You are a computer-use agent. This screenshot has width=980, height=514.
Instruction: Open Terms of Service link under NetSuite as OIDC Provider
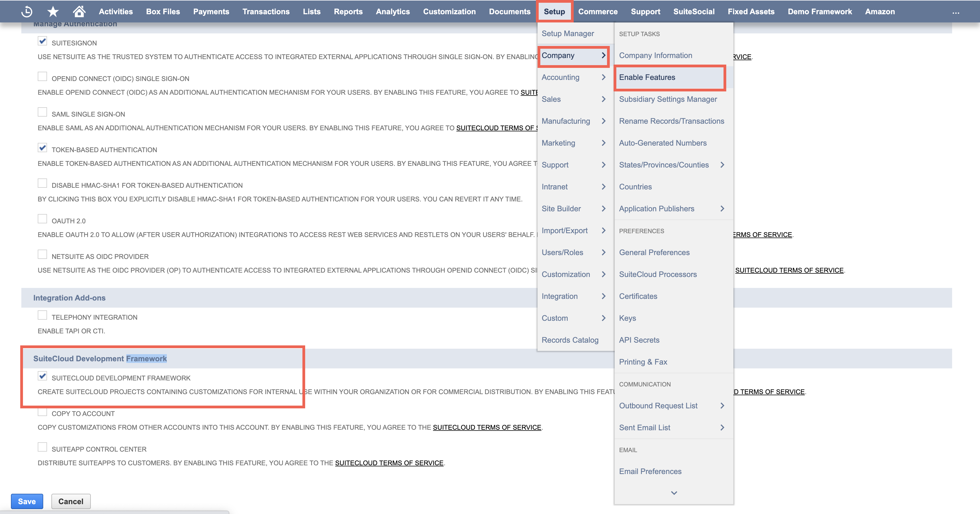(x=789, y=270)
